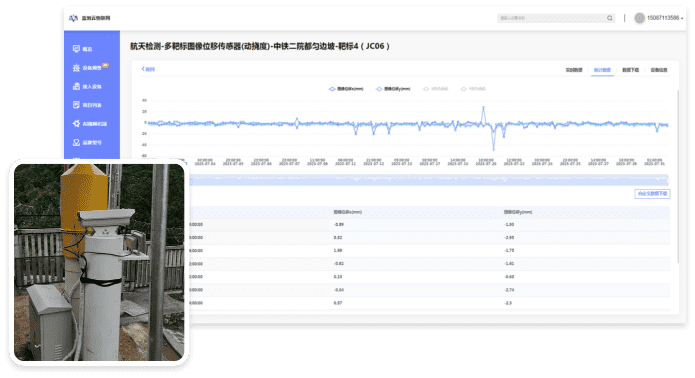Open the 设备信息 tab
Image resolution: width=695 pixels, height=378 pixels.
click(659, 70)
